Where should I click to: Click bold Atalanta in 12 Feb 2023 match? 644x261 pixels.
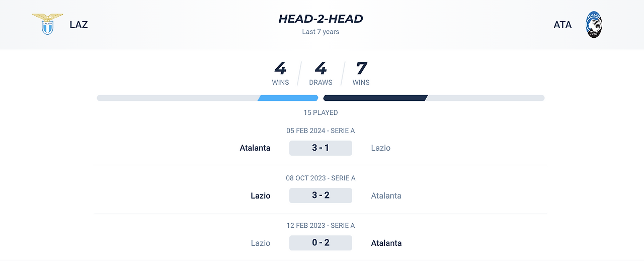[386, 243]
